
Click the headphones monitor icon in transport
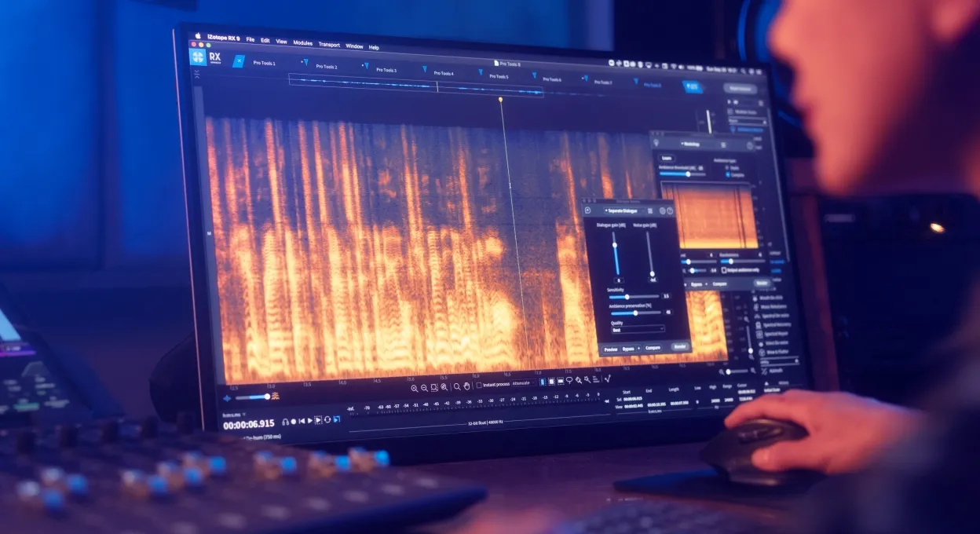(x=286, y=422)
